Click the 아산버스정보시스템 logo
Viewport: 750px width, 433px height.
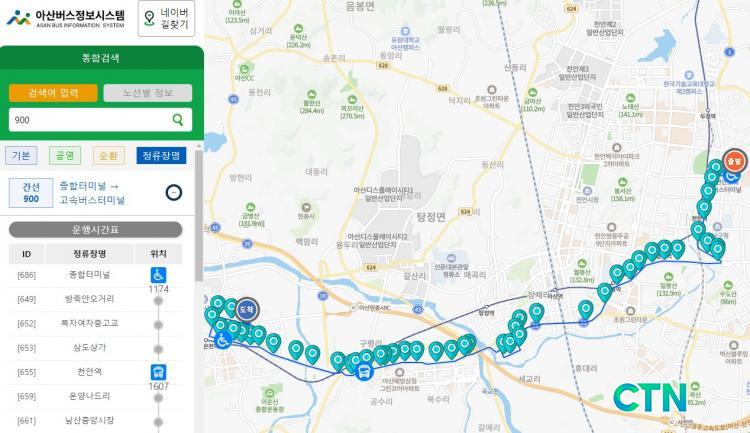pos(66,18)
